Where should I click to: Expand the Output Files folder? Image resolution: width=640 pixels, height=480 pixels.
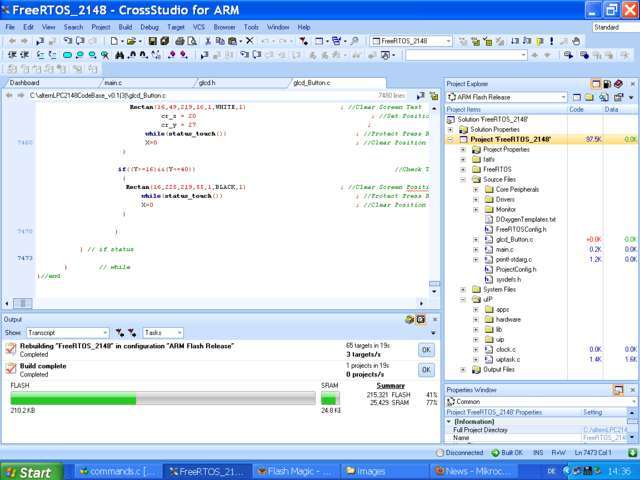463,369
